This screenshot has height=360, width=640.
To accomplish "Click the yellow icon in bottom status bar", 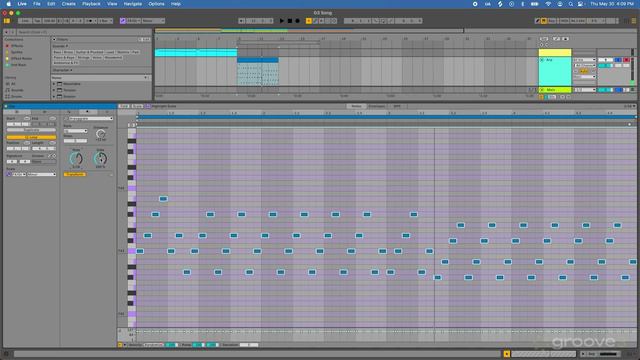I will pyautogui.click(x=507, y=354).
